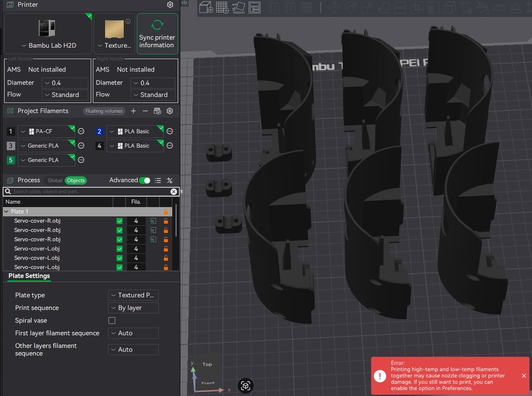Open Right Nozzle Flow dropdown

154,95
